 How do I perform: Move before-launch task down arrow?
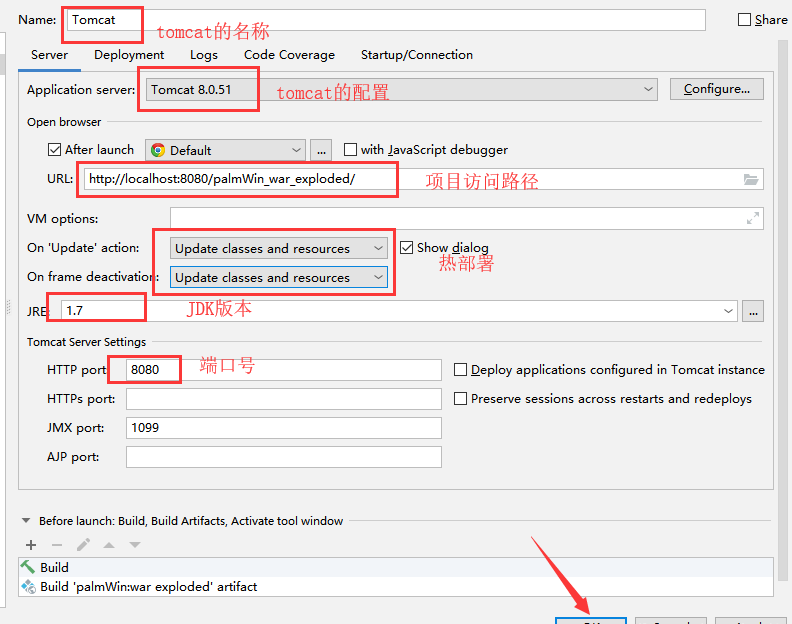[135, 545]
